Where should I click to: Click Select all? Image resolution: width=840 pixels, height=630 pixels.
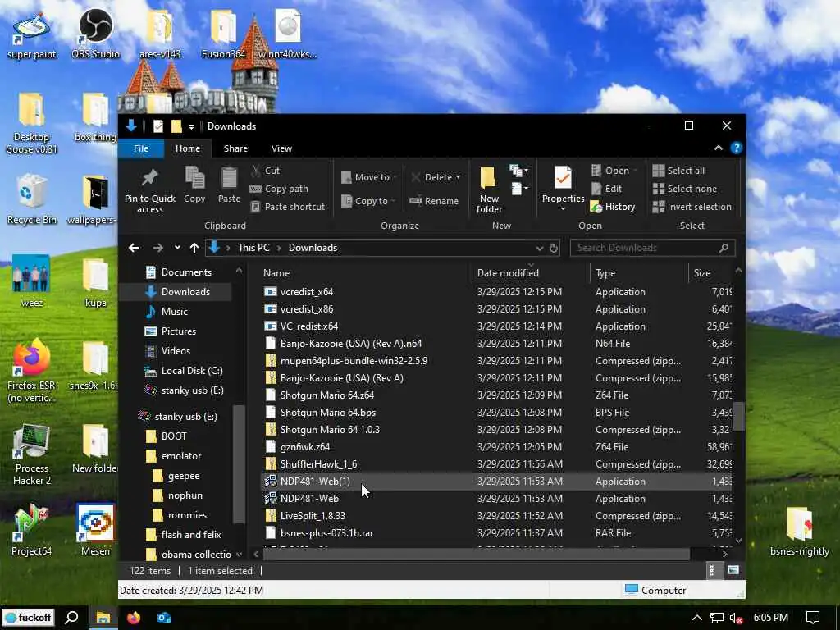678,171
